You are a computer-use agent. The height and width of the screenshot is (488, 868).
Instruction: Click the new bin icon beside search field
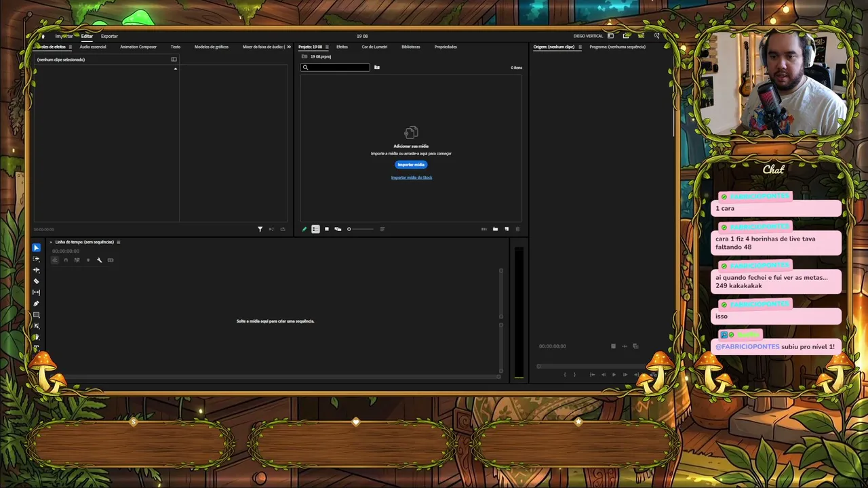pyautogui.click(x=377, y=67)
